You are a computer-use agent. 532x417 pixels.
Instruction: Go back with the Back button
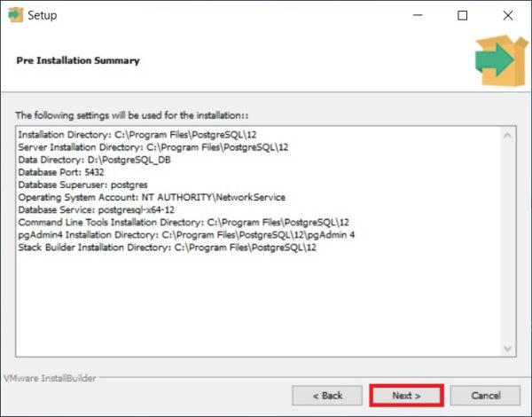pyautogui.click(x=327, y=396)
